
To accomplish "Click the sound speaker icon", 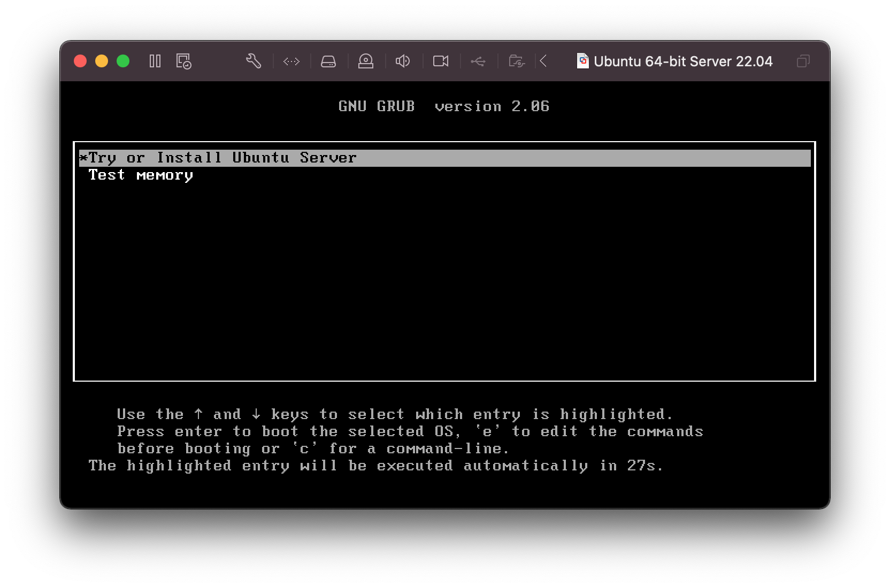I will [403, 61].
